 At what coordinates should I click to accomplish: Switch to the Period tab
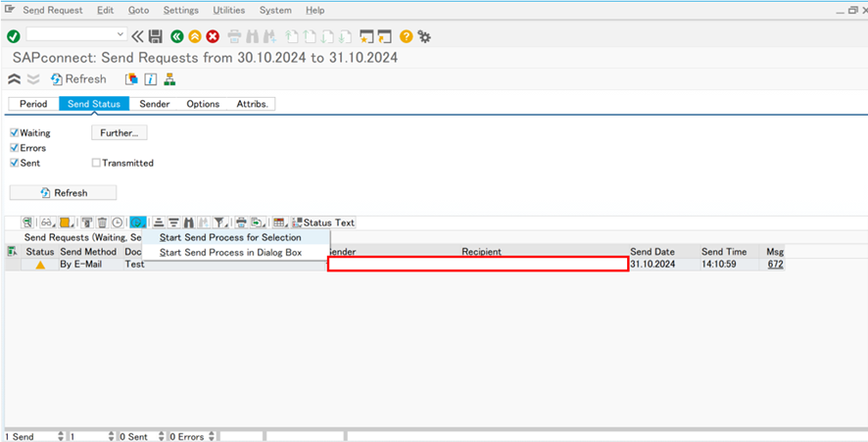[33, 104]
